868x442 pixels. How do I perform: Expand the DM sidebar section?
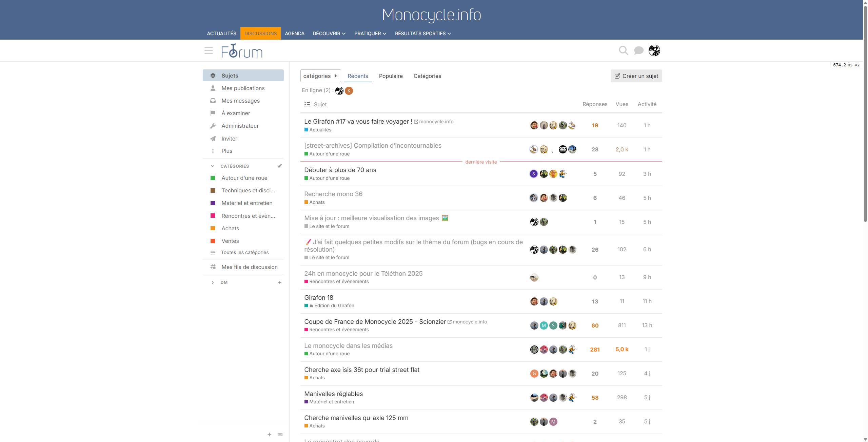coord(213,282)
